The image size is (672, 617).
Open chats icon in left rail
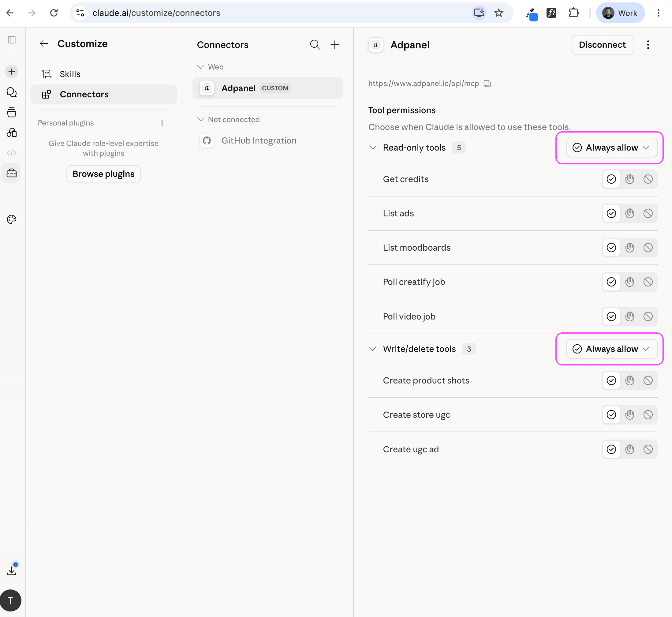tap(12, 92)
